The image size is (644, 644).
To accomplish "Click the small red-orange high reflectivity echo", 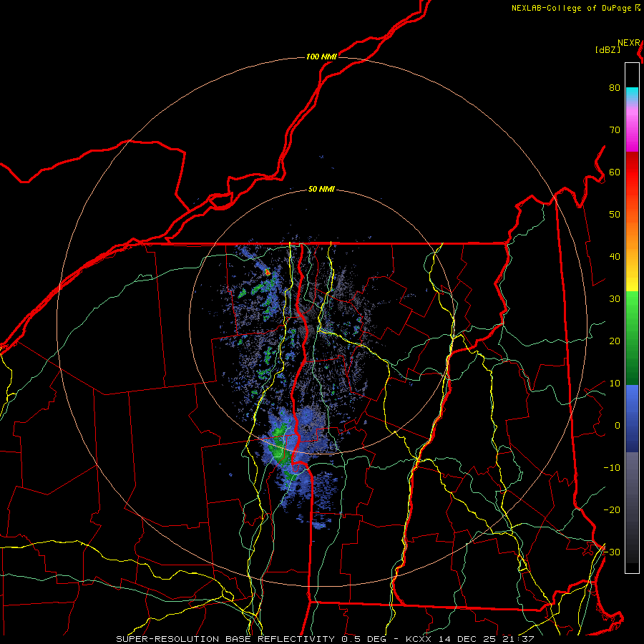I will (268, 272).
